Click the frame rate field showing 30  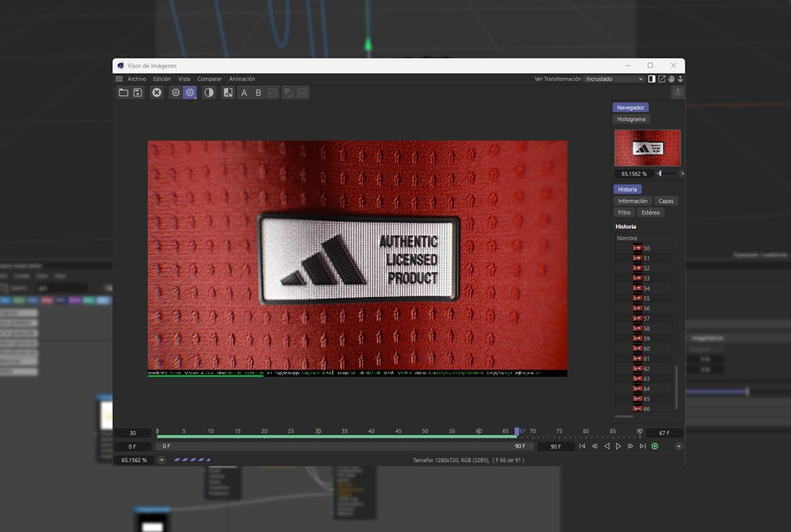click(132, 432)
